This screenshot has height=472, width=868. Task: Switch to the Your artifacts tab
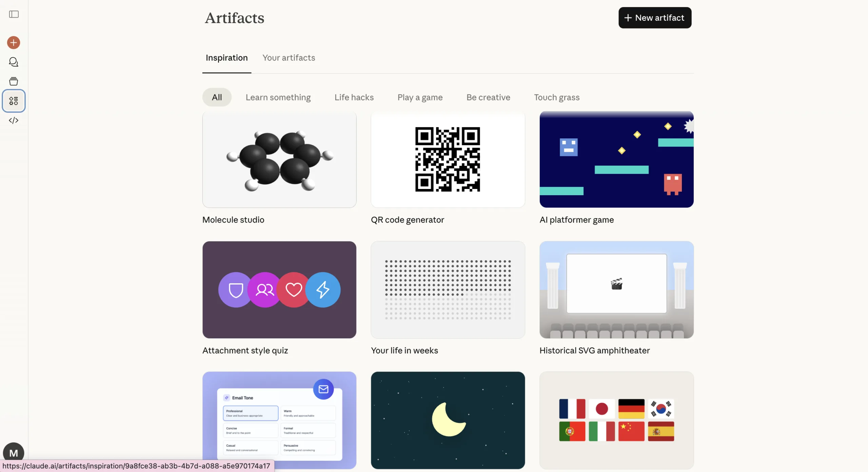pos(289,58)
